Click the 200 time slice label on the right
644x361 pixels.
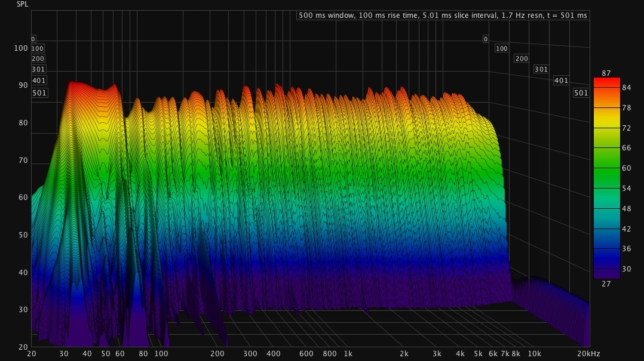(x=522, y=58)
